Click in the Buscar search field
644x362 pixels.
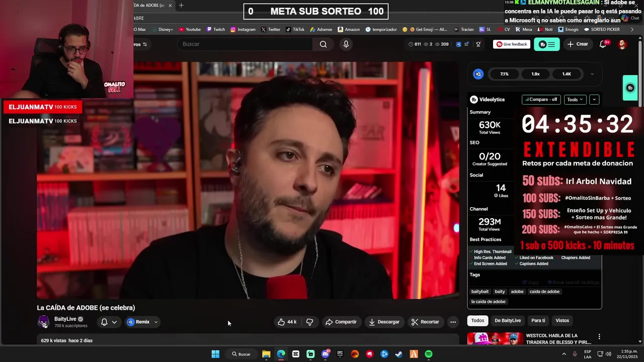[246, 44]
